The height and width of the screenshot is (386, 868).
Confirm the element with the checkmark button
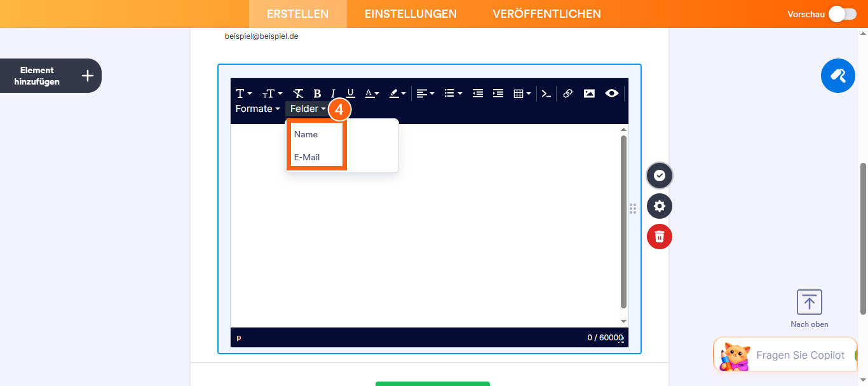(x=660, y=176)
